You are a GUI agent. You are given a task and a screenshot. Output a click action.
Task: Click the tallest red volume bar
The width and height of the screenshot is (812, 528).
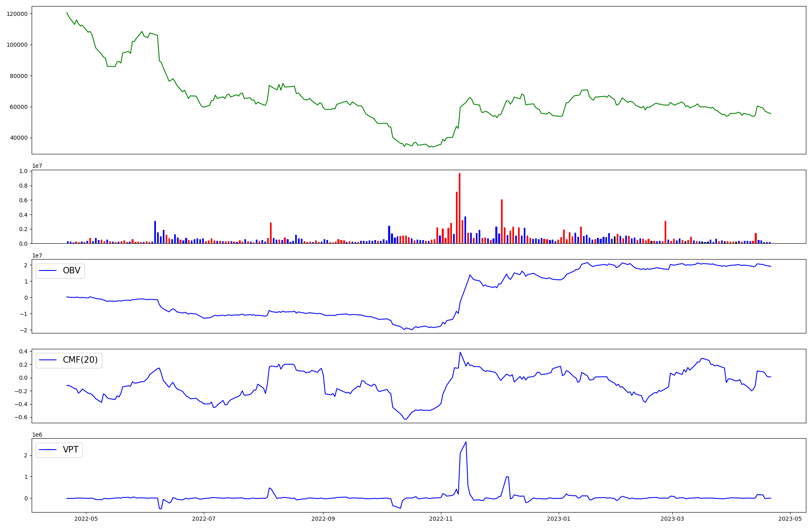coord(460,208)
